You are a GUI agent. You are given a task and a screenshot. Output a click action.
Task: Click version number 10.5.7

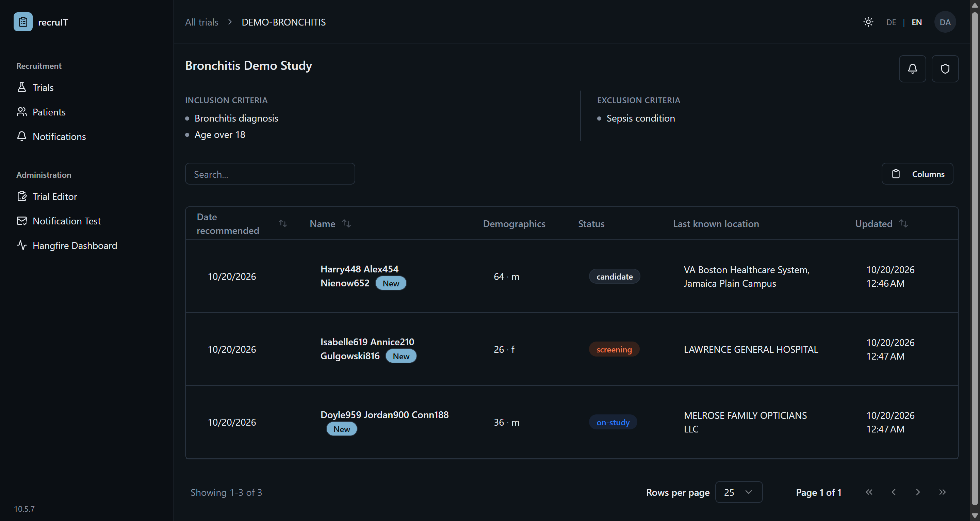point(24,509)
